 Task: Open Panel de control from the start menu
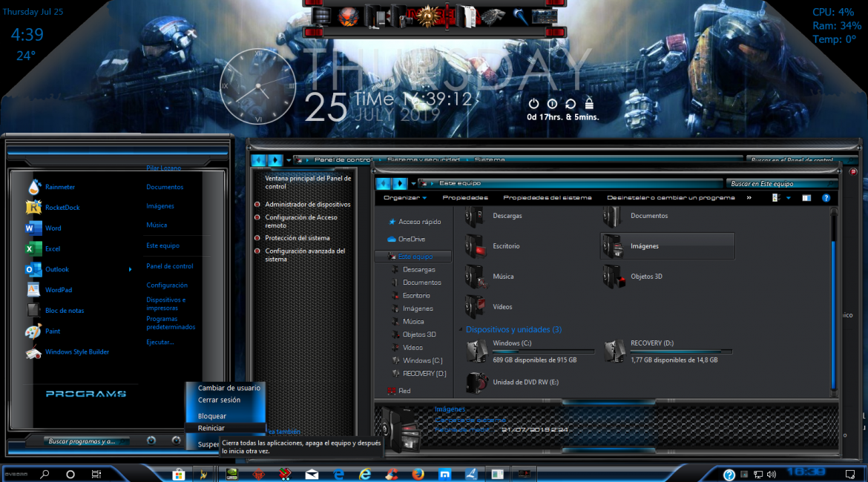[169, 266]
